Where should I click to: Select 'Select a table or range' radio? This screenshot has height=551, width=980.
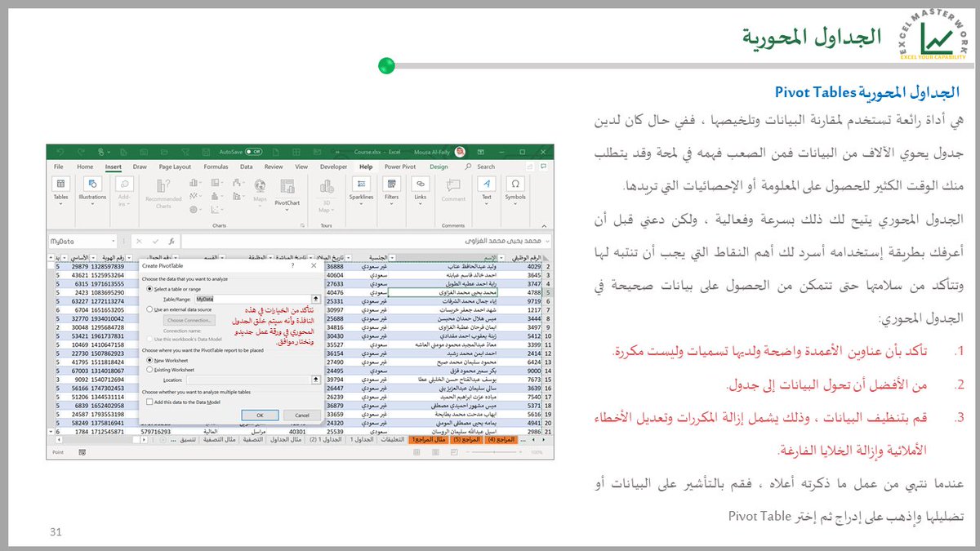pyautogui.click(x=149, y=289)
